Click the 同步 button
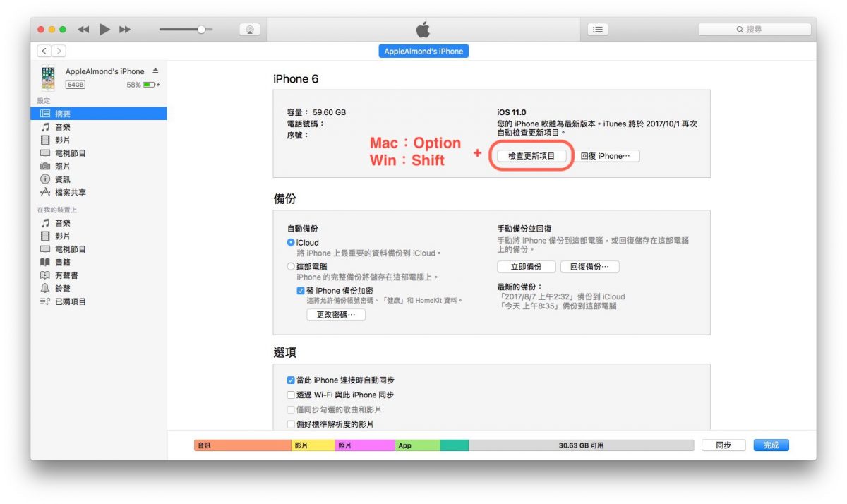The height and width of the screenshot is (504, 847). click(723, 445)
